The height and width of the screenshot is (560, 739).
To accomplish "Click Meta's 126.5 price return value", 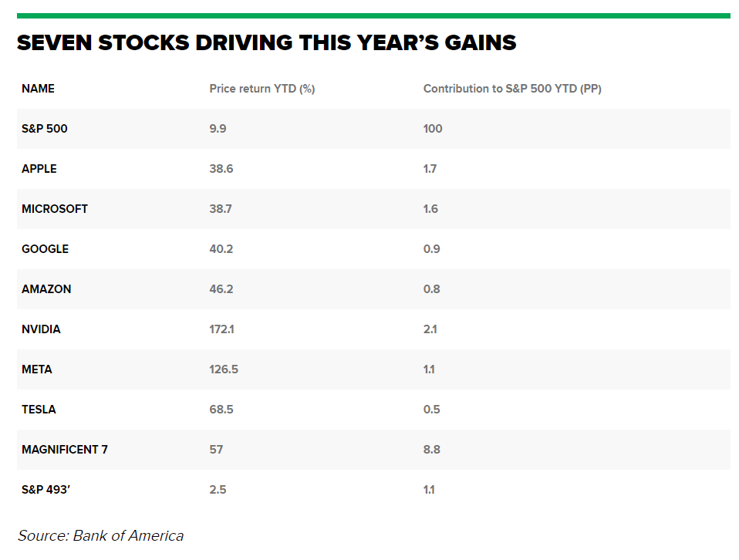I will point(224,369).
